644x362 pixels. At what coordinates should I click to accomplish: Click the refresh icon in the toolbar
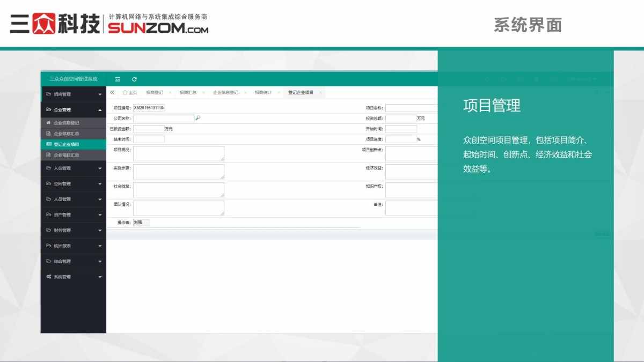(x=134, y=78)
